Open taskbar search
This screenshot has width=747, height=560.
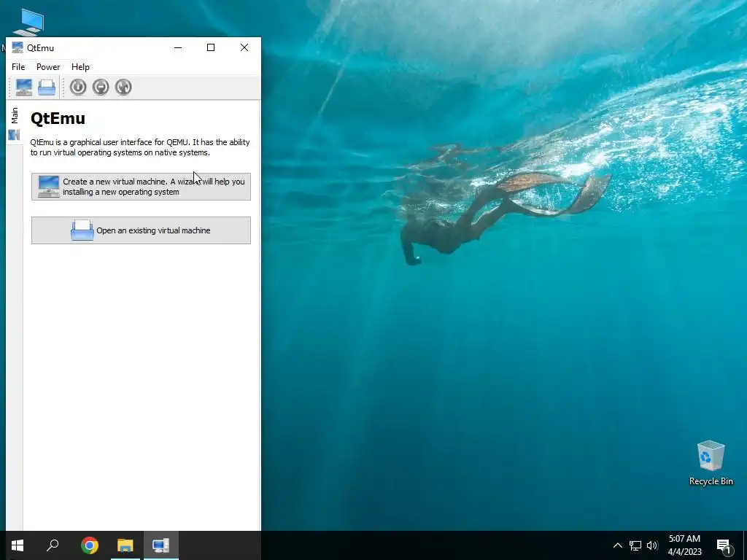coord(53,545)
